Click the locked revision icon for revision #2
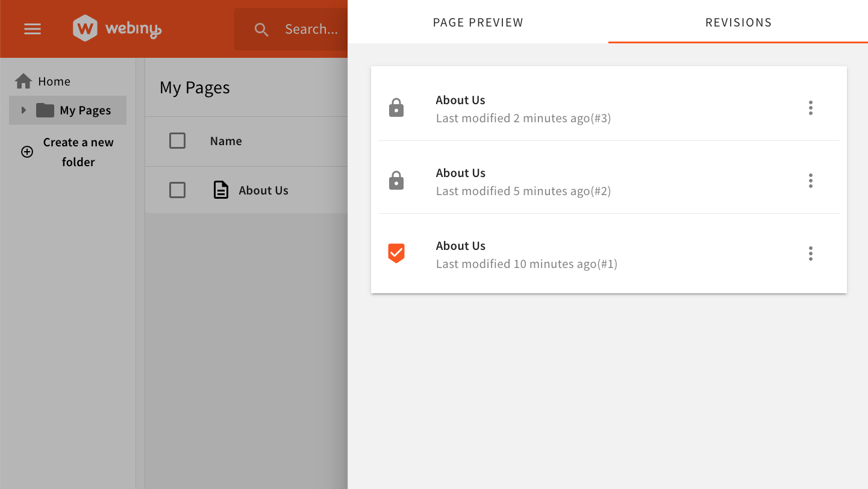 pos(396,180)
